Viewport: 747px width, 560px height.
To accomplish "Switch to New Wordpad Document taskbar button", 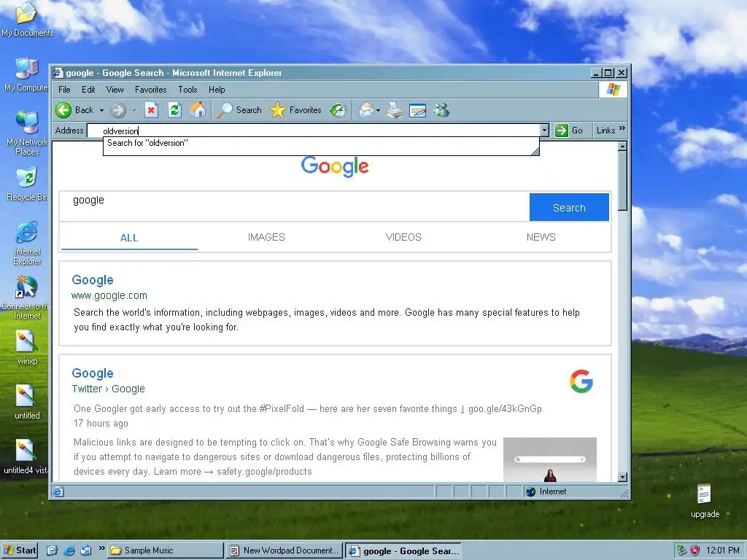I will tap(285, 551).
